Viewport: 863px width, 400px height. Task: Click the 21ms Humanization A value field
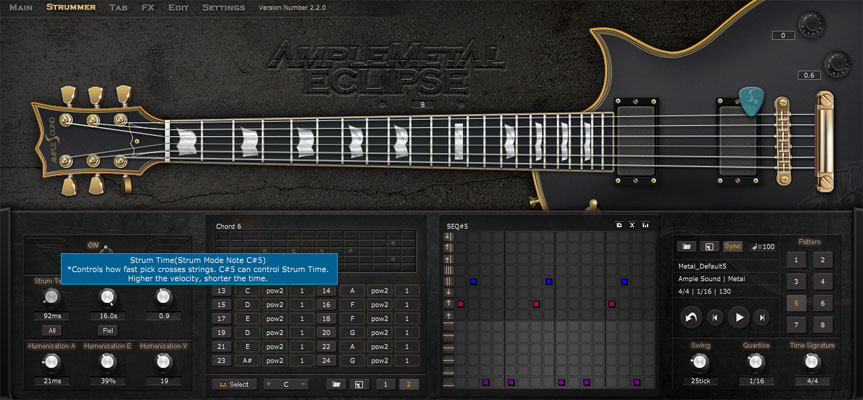[52, 381]
